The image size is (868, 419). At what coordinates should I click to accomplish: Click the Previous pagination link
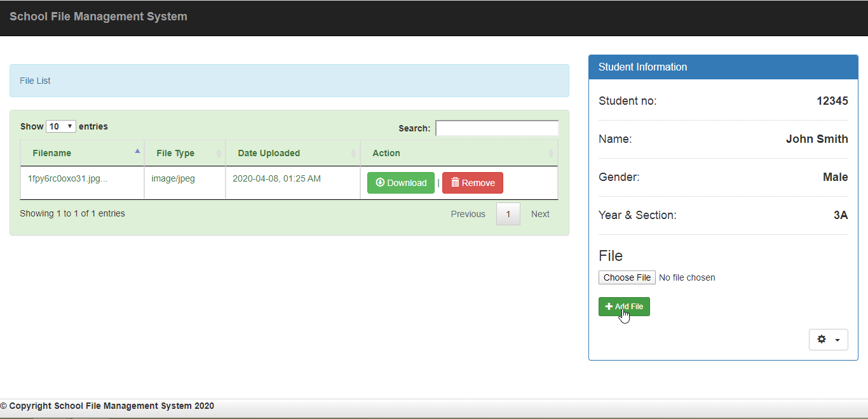point(468,214)
